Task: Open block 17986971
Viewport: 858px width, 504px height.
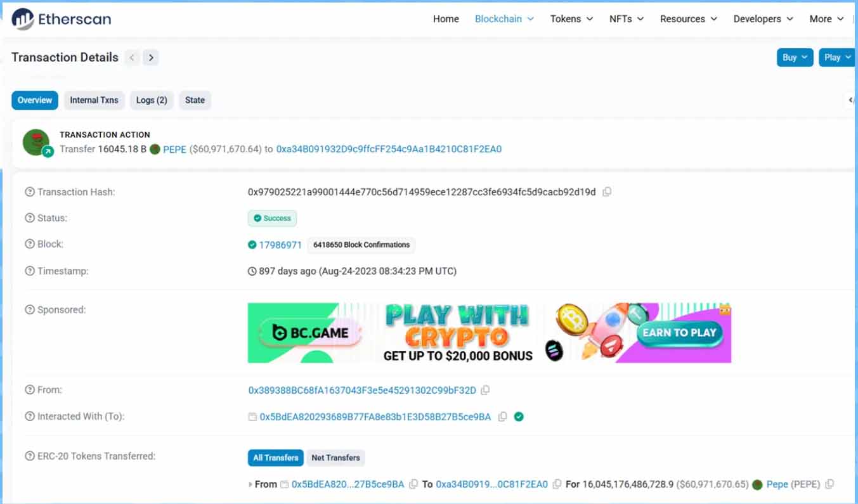Action: (280, 245)
